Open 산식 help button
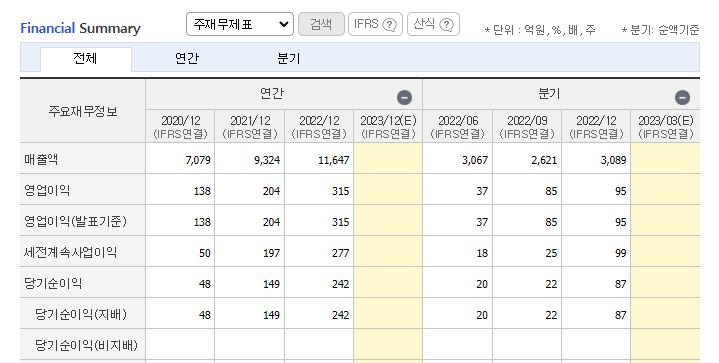The width and height of the screenshot is (719, 363). (x=433, y=24)
